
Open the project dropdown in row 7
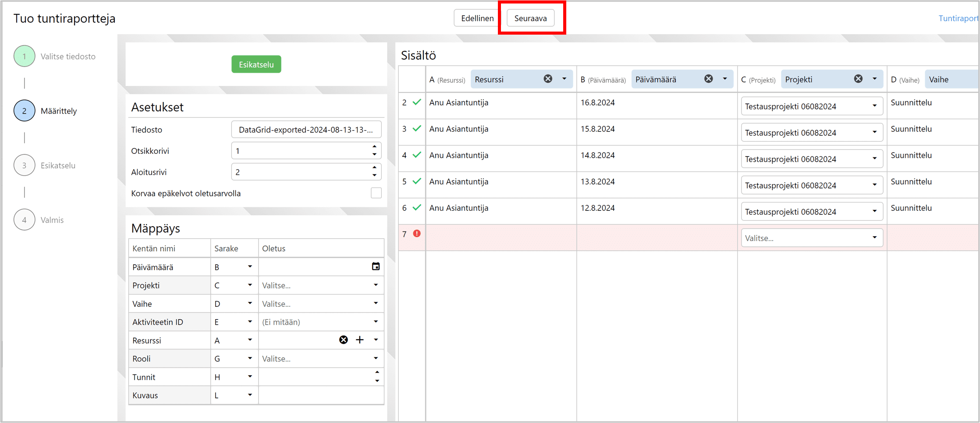point(811,238)
